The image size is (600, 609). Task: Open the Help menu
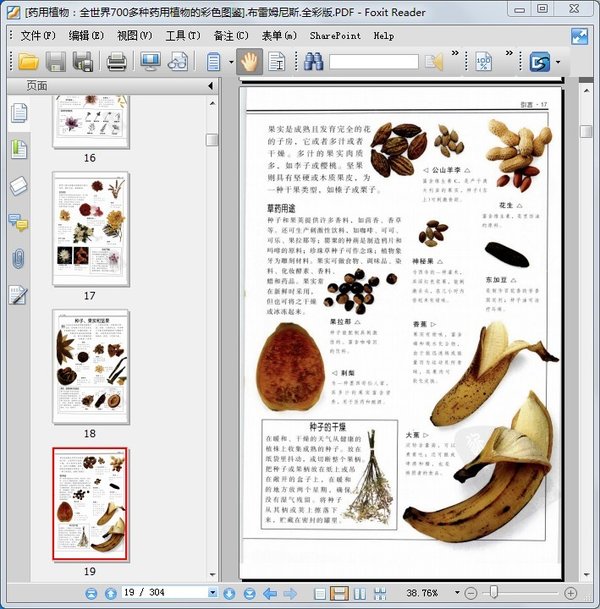(384, 36)
